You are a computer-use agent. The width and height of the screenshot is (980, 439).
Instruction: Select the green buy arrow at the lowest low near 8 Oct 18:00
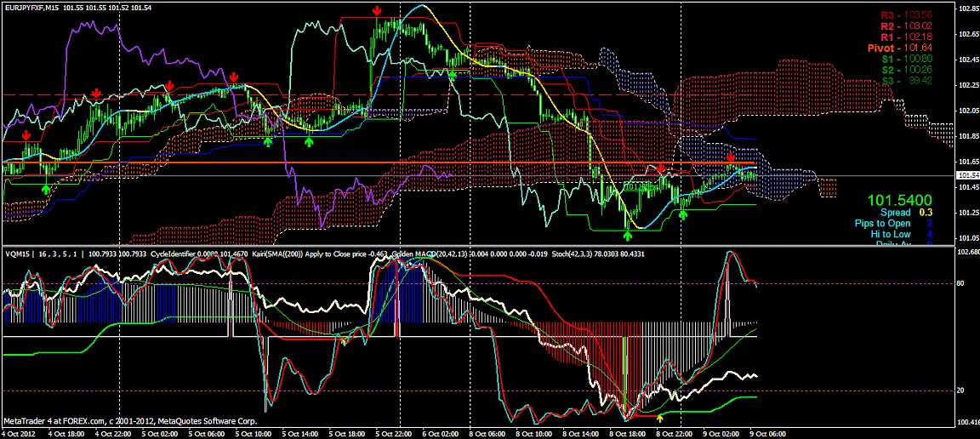pos(628,235)
